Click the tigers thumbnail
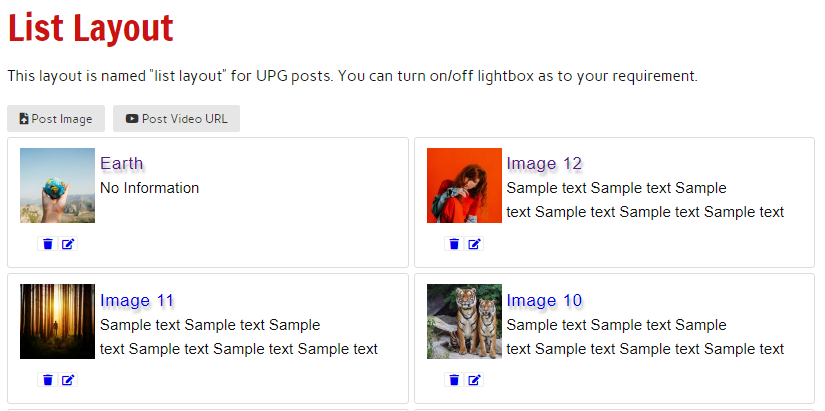The image size is (825, 411). click(464, 322)
